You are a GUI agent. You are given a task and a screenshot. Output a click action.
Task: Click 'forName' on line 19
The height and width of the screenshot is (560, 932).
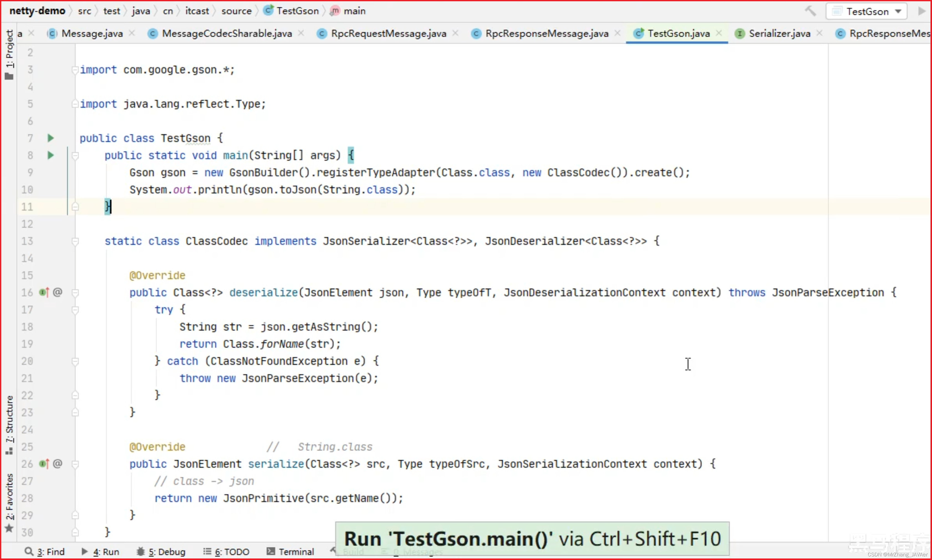tap(282, 344)
